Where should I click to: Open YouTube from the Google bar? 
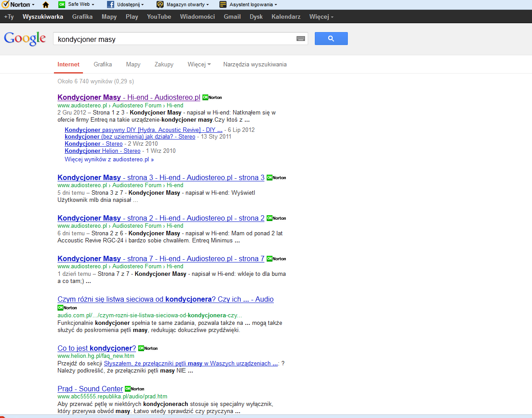(x=159, y=16)
